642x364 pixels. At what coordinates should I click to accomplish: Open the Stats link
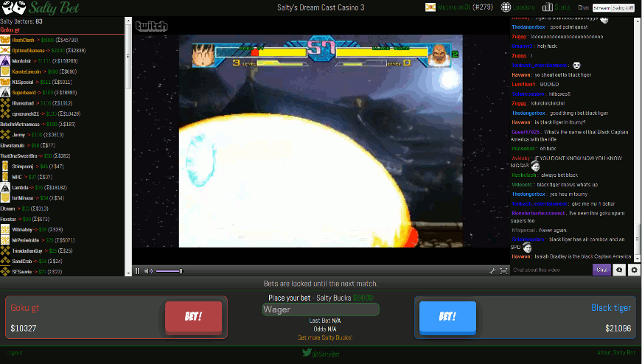[562, 7]
